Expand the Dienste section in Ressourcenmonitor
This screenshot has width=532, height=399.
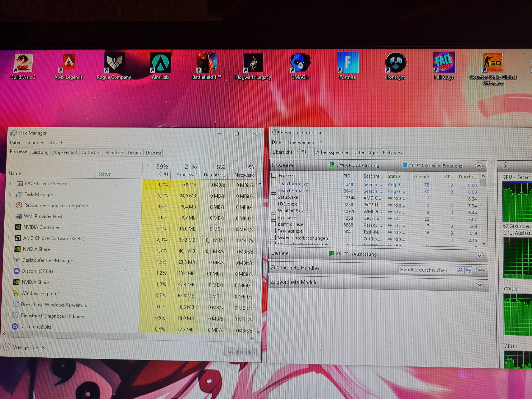point(480,255)
